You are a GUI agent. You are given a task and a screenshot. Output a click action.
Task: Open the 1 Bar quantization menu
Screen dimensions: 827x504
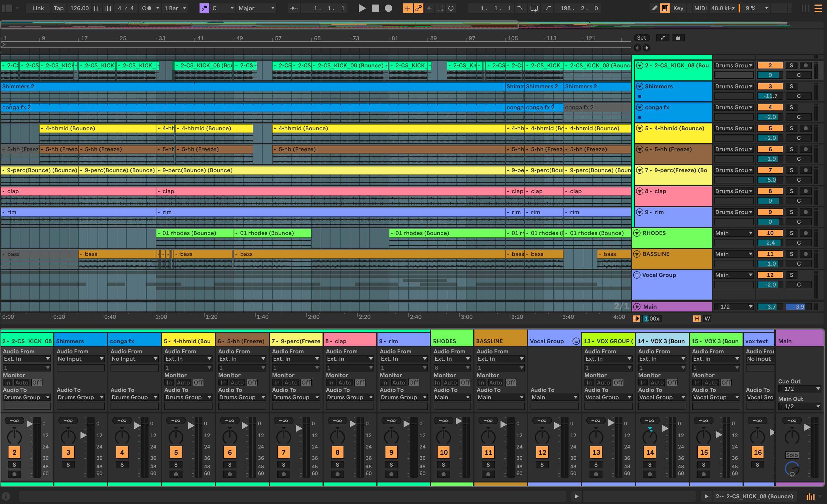[x=175, y=8]
